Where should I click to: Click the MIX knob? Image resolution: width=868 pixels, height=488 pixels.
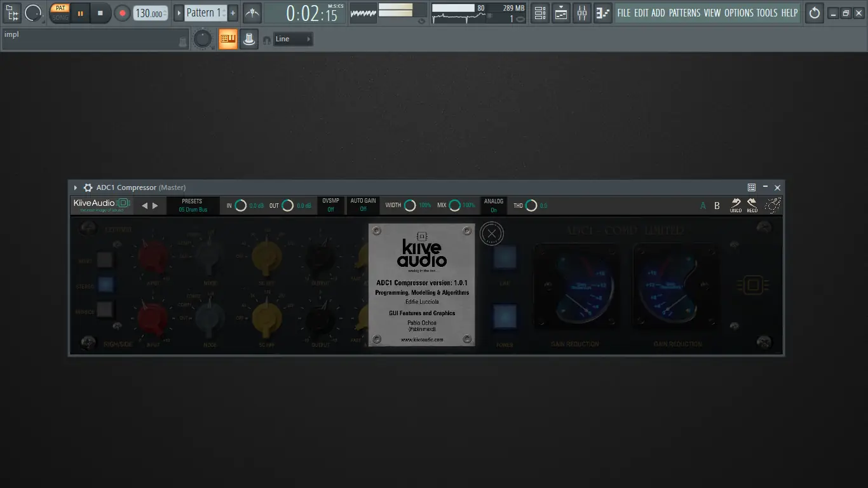tap(455, 205)
